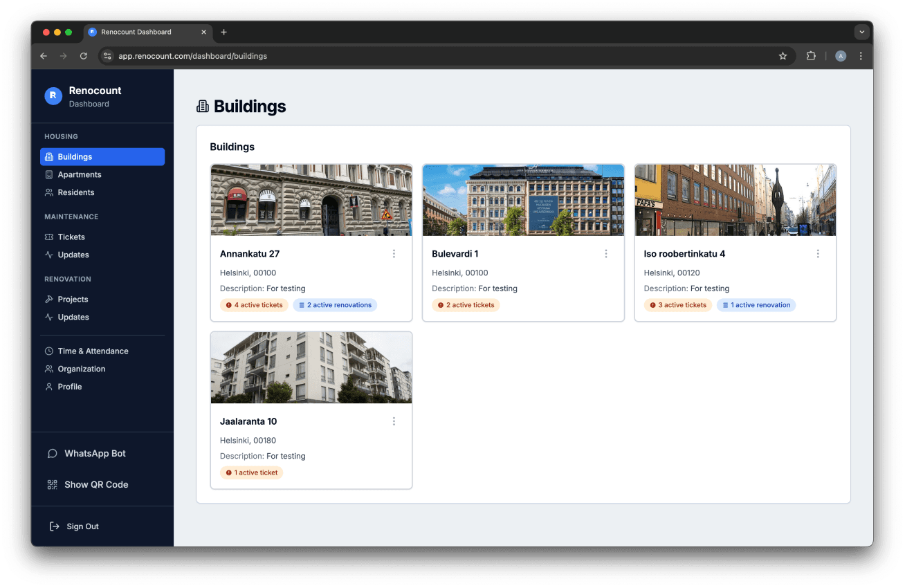Screen dimensions: 905x588
Task: Click the Residents icon
Action: click(x=48, y=192)
